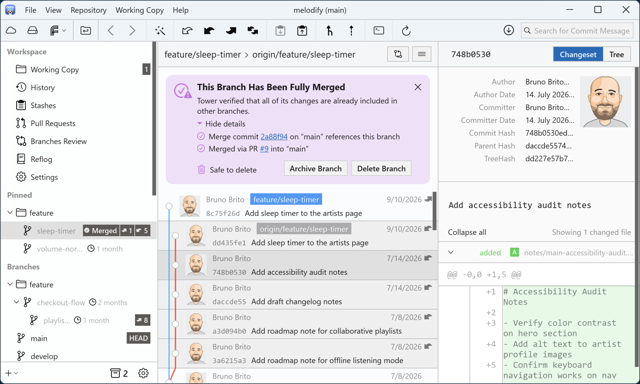This screenshot has height=384, width=640.
Task: Click the Fetch outlined-arrow toolbar icon
Action: (x=187, y=31)
